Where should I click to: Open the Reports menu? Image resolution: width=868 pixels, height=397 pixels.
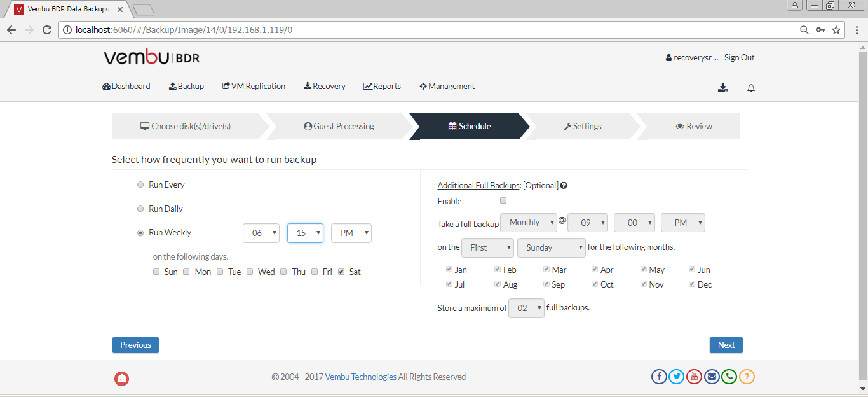pyautogui.click(x=382, y=87)
